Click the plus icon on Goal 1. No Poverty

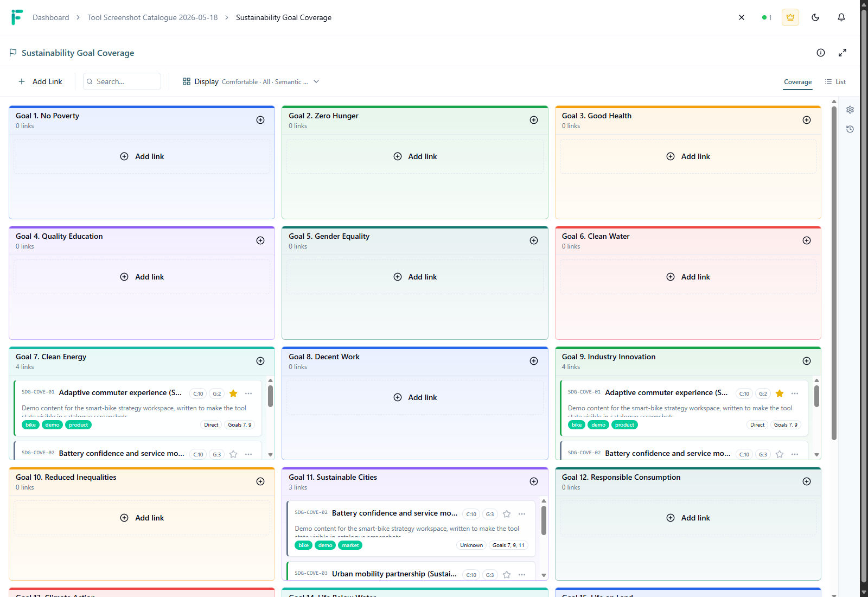(260, 120)
